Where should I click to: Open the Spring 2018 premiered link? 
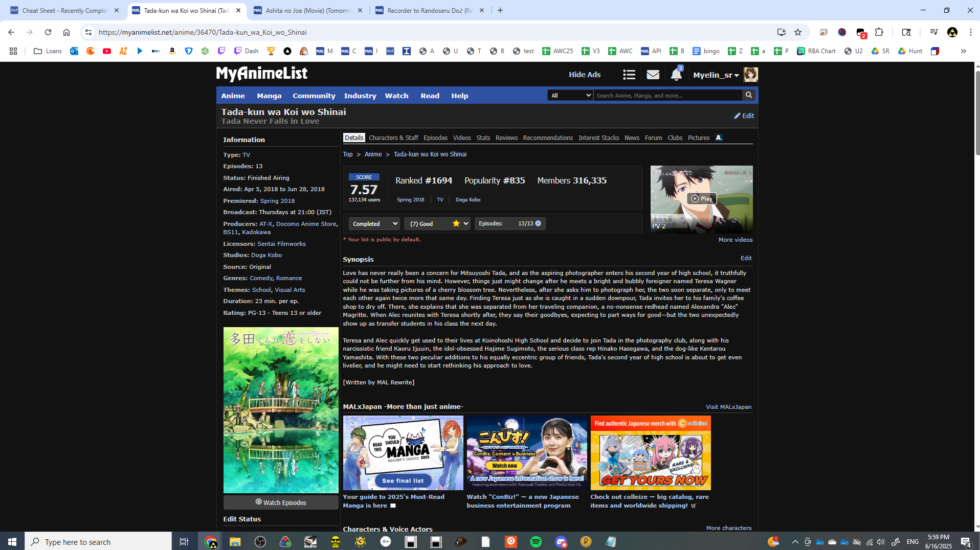tap(277, 201)
